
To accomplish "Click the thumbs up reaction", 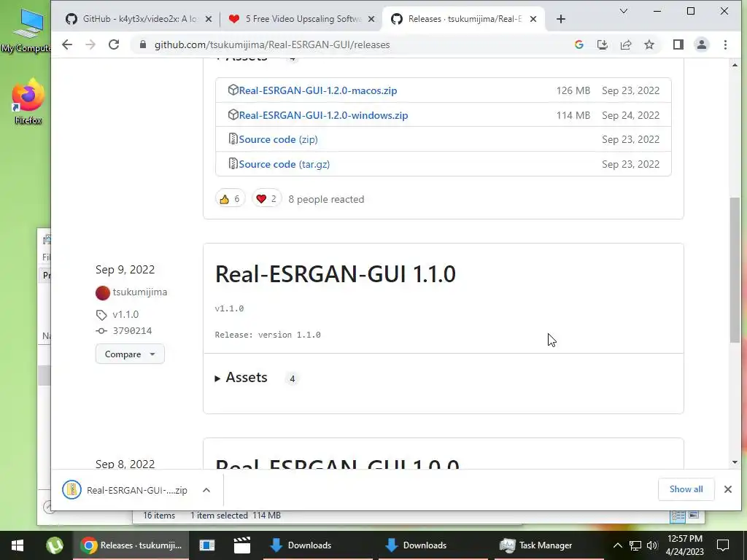I will point(230,199).
